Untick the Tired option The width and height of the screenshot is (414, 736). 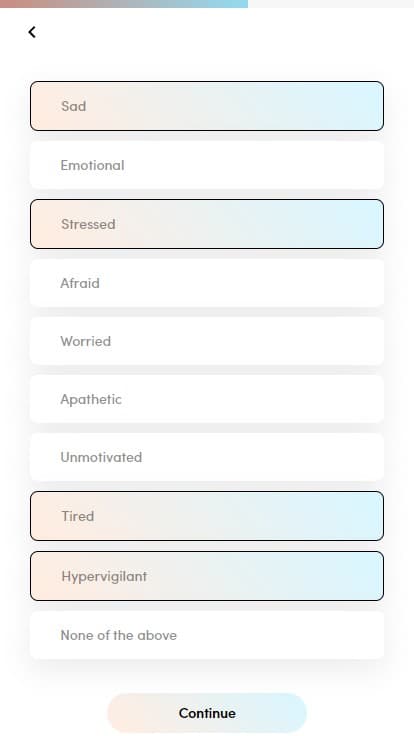coord(207,516)
